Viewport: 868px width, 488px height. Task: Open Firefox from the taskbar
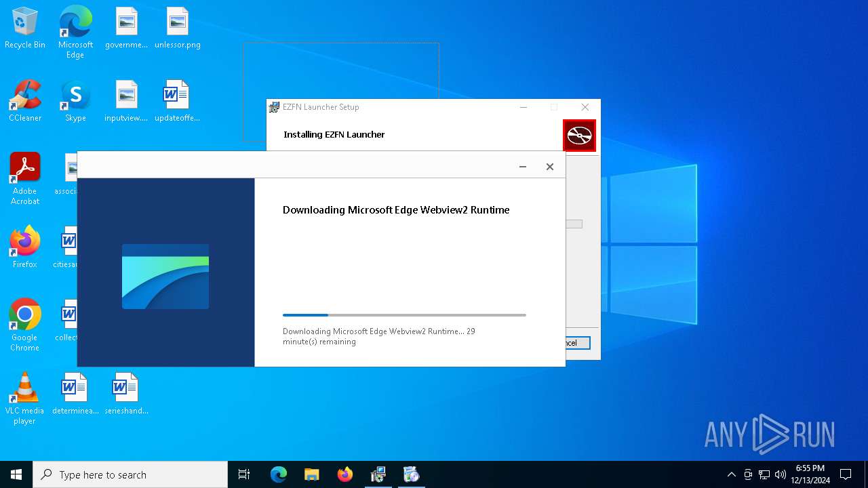point(345,474)
